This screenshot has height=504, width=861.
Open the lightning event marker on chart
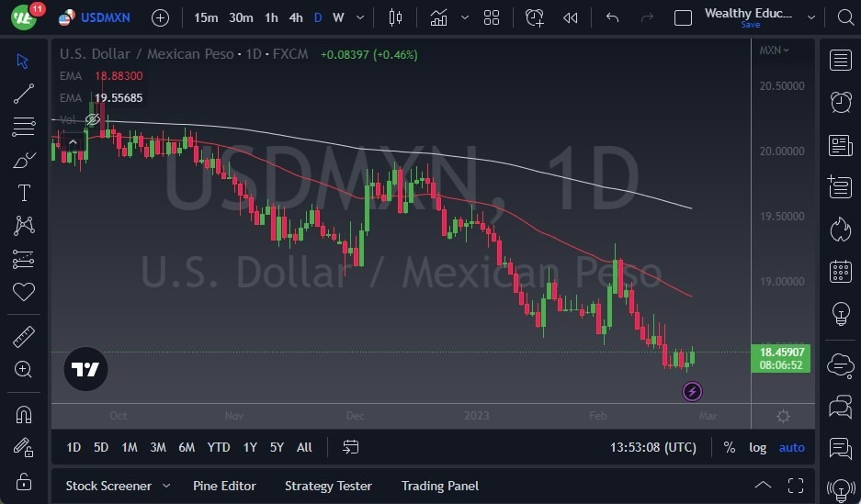point(692,392)
